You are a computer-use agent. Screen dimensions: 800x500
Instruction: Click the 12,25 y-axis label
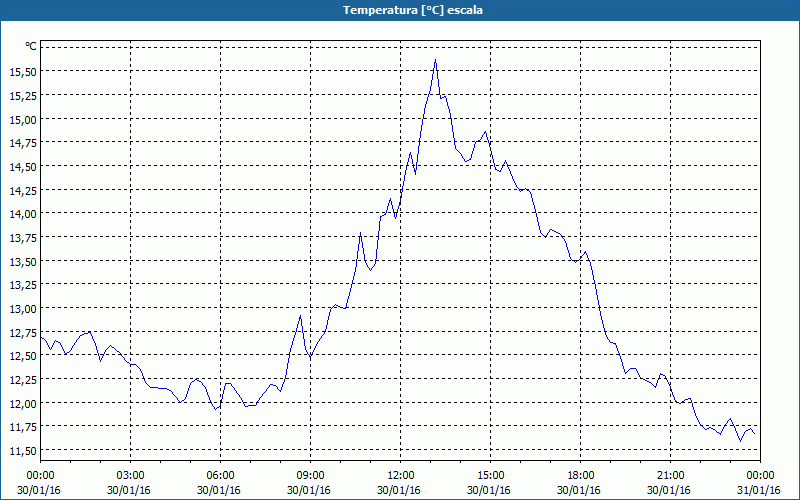[x=23, y=380]
